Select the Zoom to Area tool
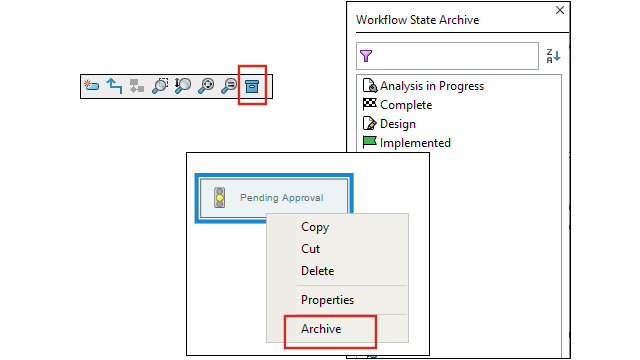This screenshot has width=640, height=360. [160, 86]
